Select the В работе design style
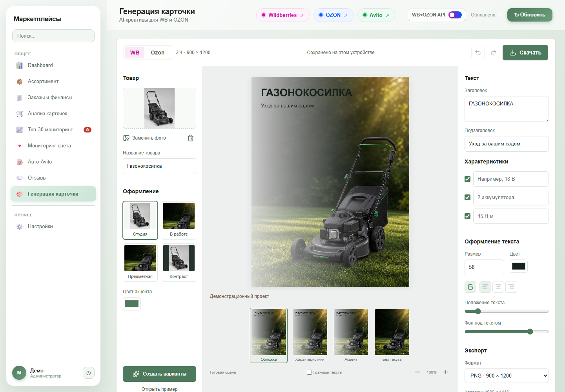The width and height of the screenshot is (565, 392). pyautogui.click(x=179, y=220)
